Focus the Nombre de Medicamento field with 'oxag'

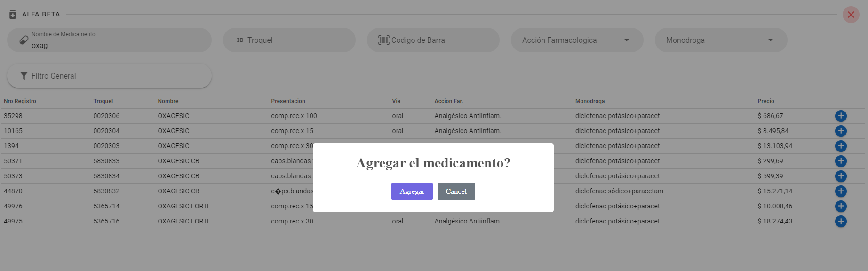[x=109, y=40]
